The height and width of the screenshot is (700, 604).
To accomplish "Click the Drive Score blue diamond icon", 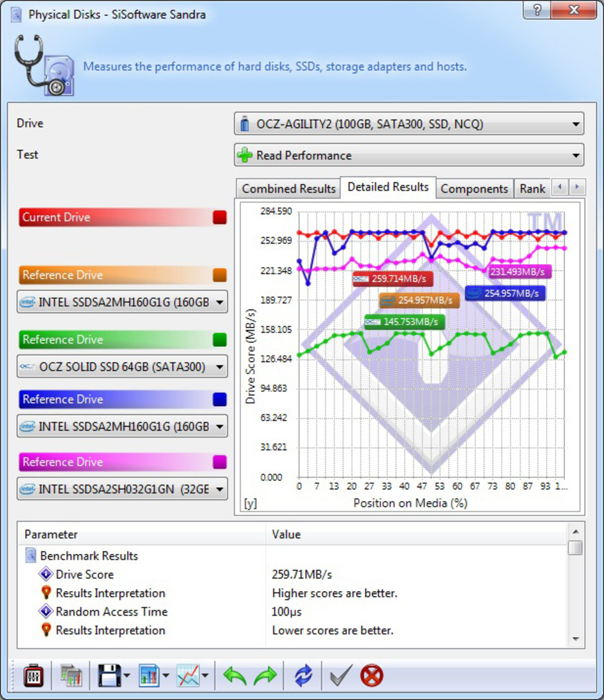I will pyautogui.click(x=45, y=574).
